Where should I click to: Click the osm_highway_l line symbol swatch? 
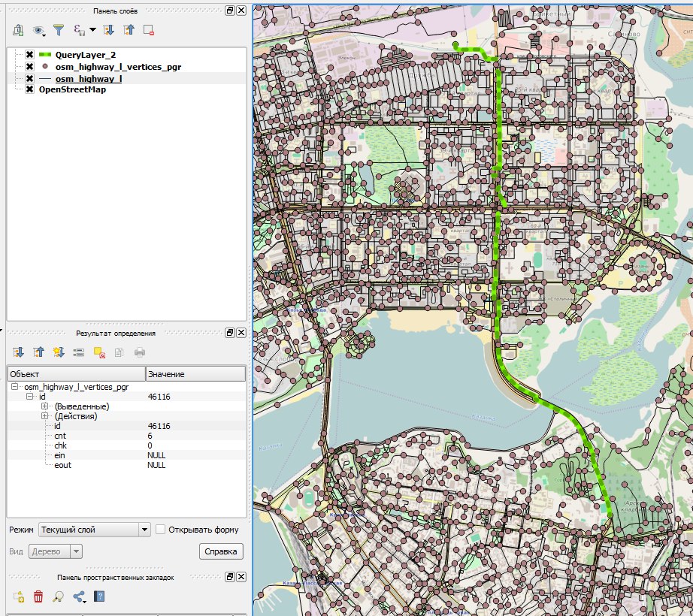(45, 79)
